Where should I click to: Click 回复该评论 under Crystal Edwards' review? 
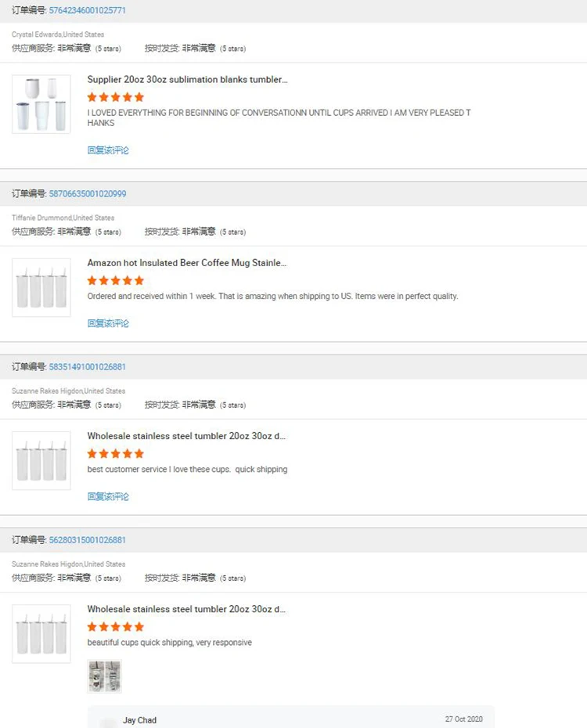[x=108, y=150]
